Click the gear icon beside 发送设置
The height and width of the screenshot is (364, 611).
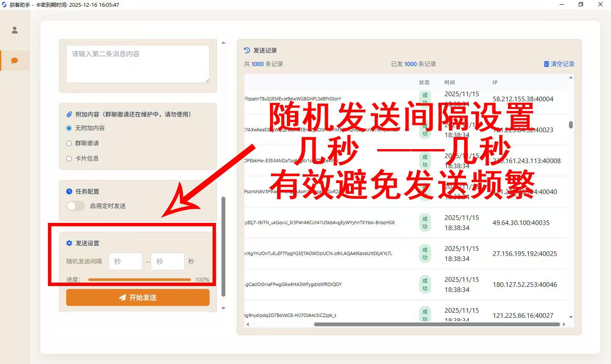click(x=69, y=243)
